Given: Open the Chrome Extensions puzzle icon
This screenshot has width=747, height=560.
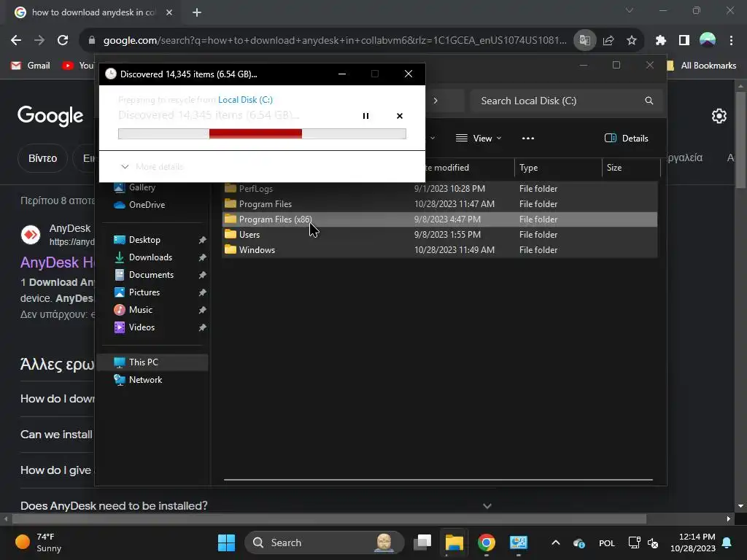Looking at the screenshot, I should point(660,41).
